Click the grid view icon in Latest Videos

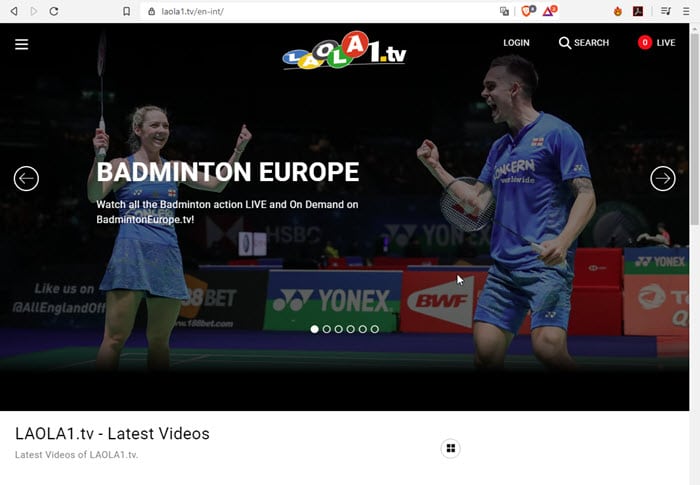tap(450, 448)
